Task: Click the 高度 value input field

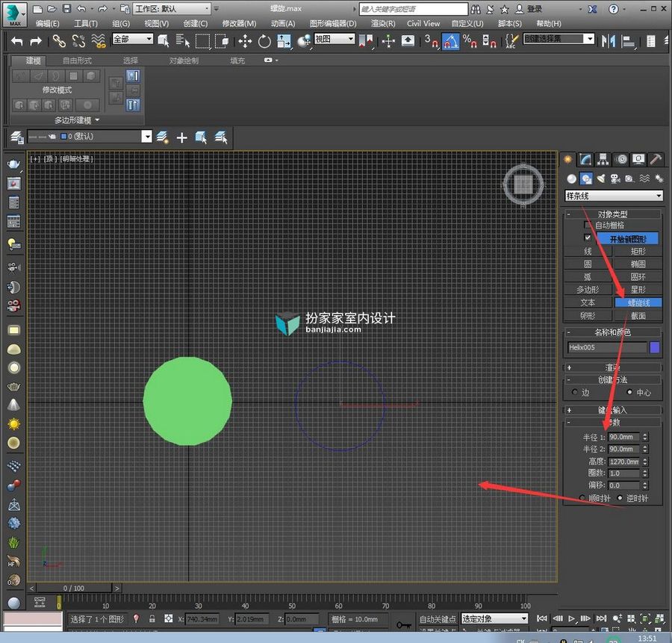Action: pyautogui.click(x=624, y=462)
